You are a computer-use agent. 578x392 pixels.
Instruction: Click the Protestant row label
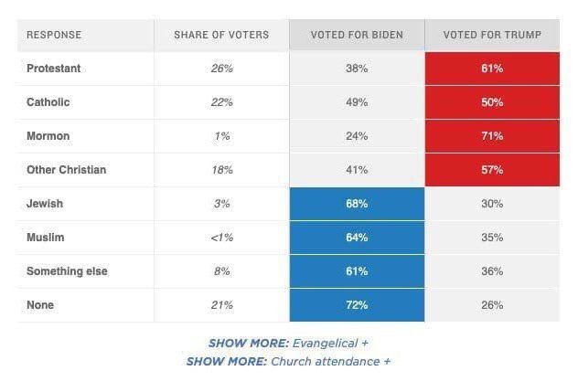coord(53,69)
